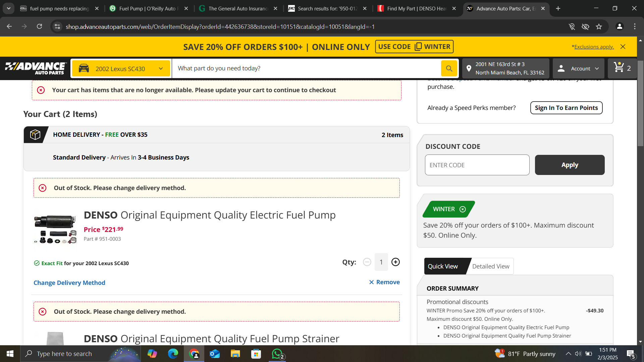Screen dimensions: 644x362
Task: Click the page's vertical scrollbar thumb
Action: point(640,103)
